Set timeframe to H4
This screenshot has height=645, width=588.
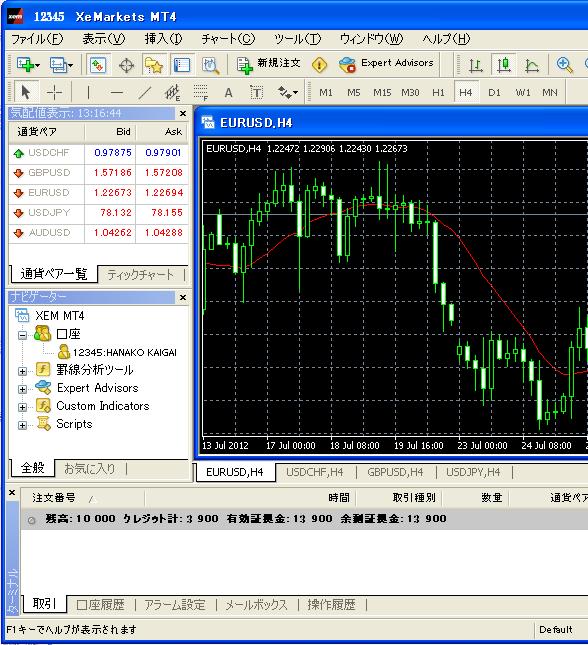pyautogui.click(x=466, y=92)
